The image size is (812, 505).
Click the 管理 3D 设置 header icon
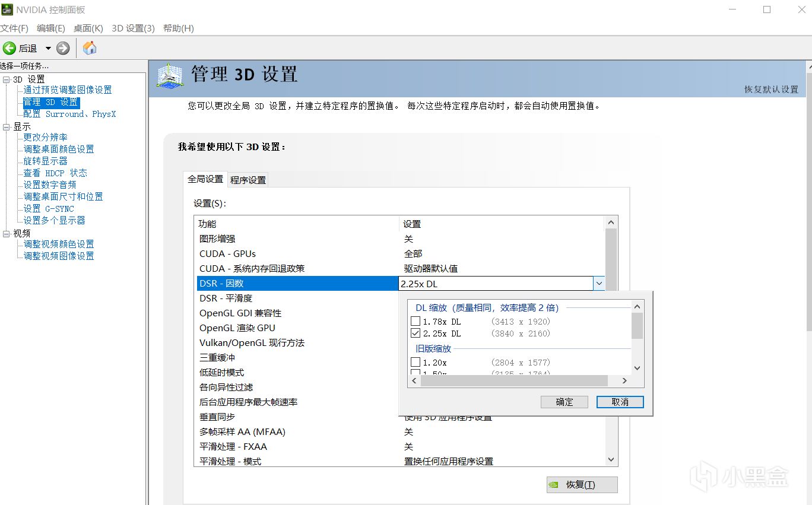coord(170,77)
